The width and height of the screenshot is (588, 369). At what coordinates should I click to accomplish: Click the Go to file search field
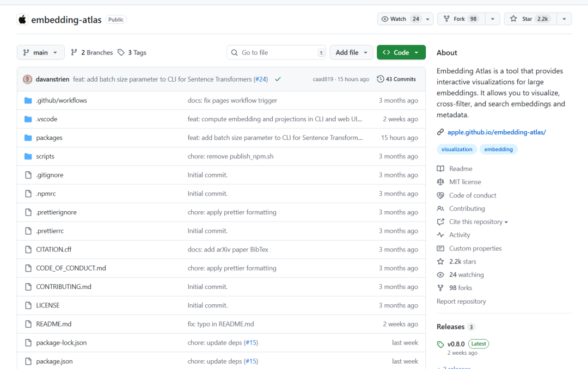point(276,52)
